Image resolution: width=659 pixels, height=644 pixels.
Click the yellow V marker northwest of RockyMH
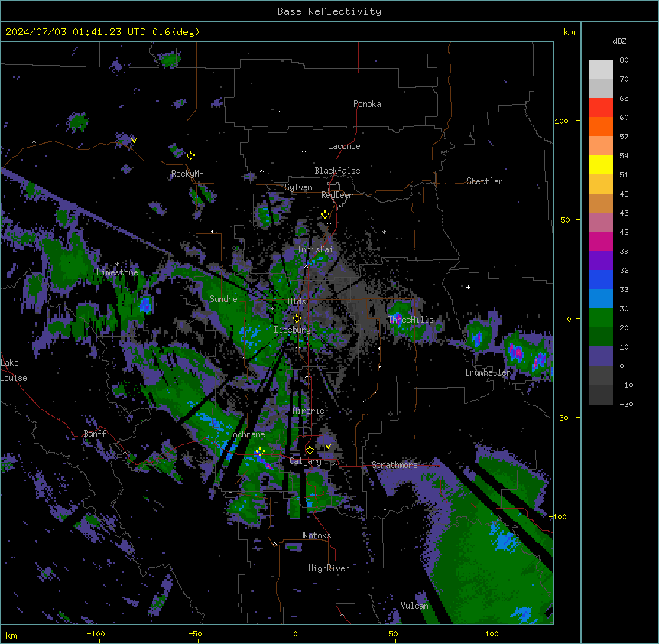134,141
